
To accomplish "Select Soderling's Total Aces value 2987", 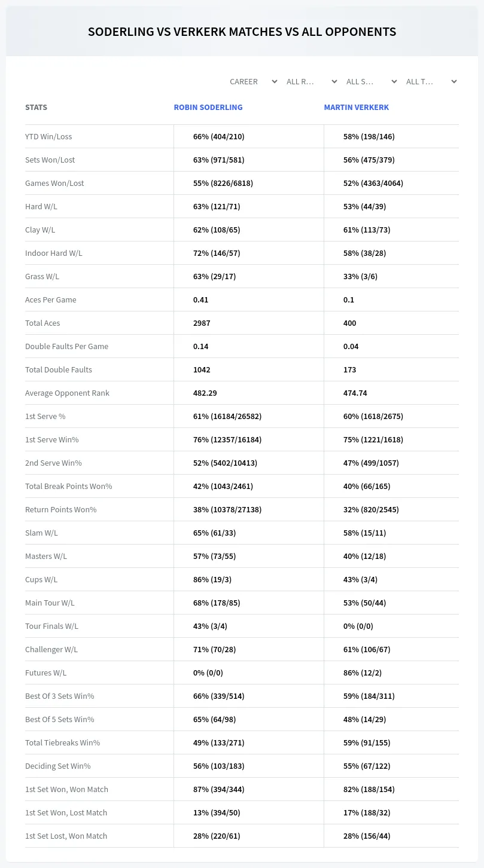I will 202,323.
